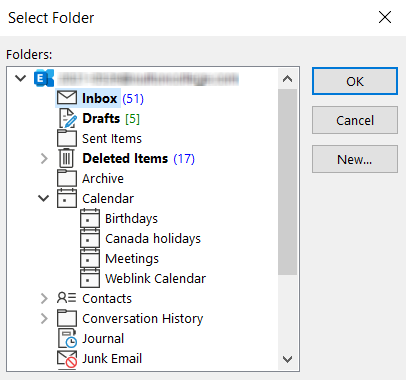The width and height of the screenshot is (406, 380).
Task: Collapse the mailbox account root node
Action: [21, 78]
